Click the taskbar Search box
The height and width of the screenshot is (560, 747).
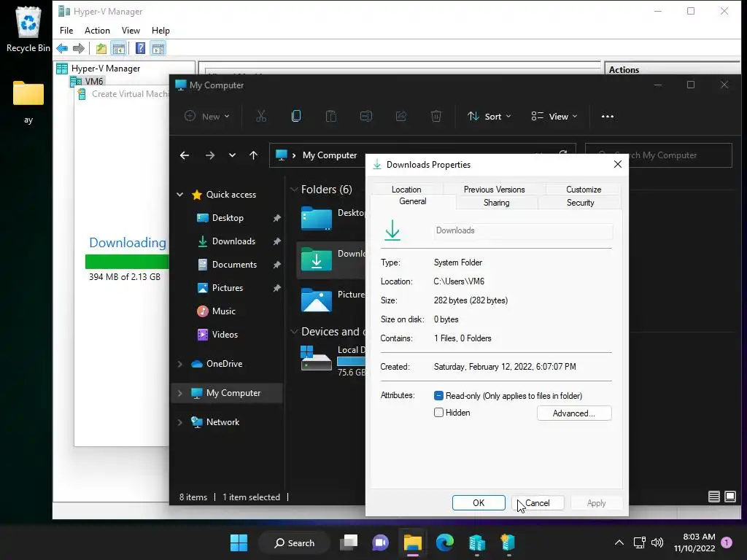[294, 542]
